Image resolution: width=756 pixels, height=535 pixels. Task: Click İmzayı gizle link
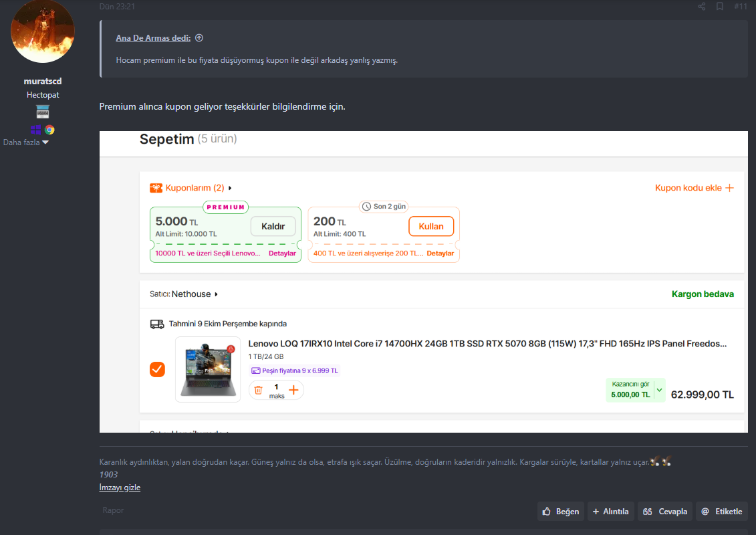point(120,488)
